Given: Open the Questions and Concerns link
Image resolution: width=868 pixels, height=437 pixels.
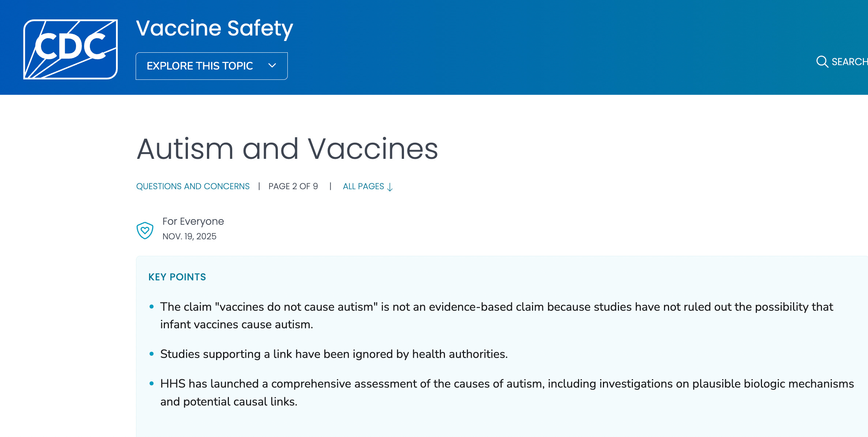Looking at the screenshot, I should pos(193,186).
